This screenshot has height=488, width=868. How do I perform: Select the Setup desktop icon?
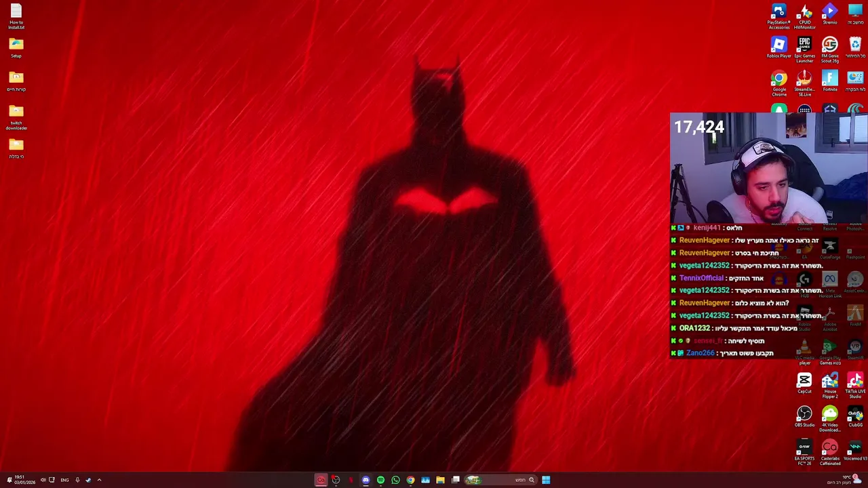(16, 47)
